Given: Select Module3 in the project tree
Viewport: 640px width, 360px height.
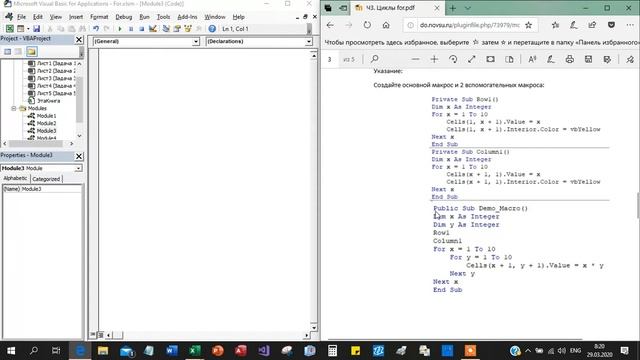Looking at the screenshot, I should [x=46, y=131].
